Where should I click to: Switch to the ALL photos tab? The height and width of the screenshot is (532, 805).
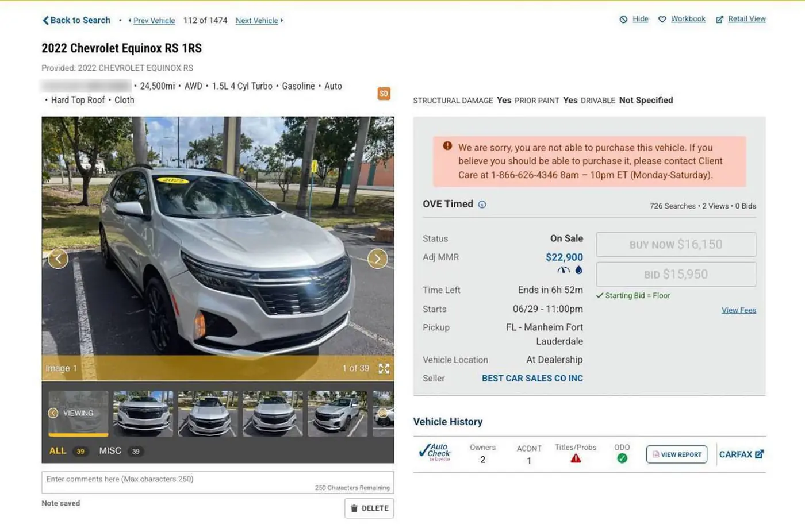tap(68, 451)
